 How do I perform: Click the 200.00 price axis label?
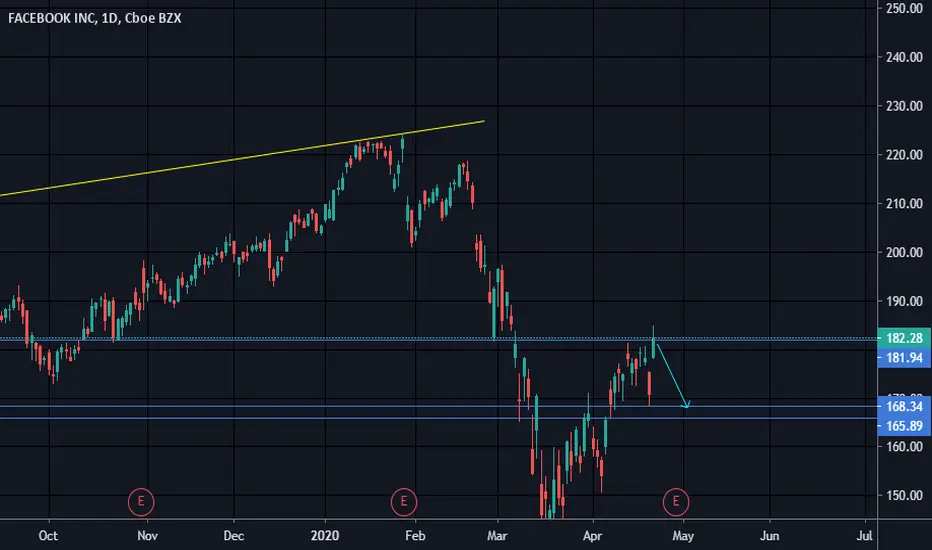904,252
